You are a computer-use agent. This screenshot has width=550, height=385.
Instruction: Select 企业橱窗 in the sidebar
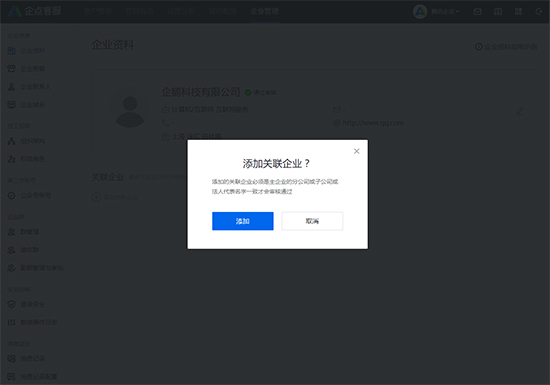(33, 69)
